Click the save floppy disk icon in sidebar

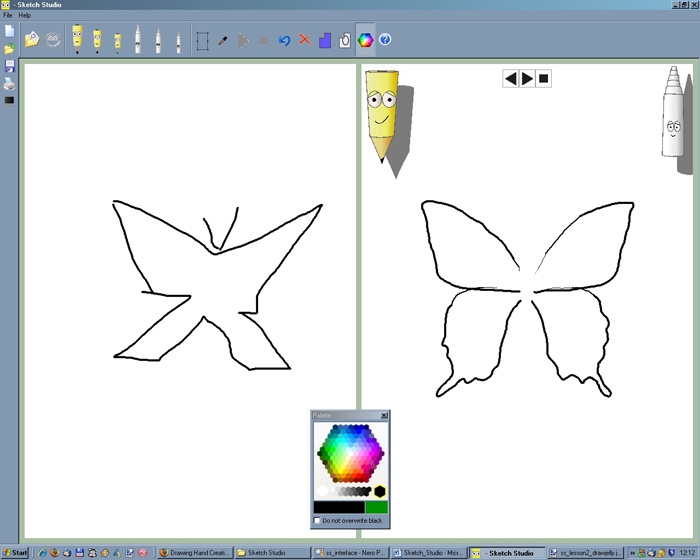click(9, 66)
